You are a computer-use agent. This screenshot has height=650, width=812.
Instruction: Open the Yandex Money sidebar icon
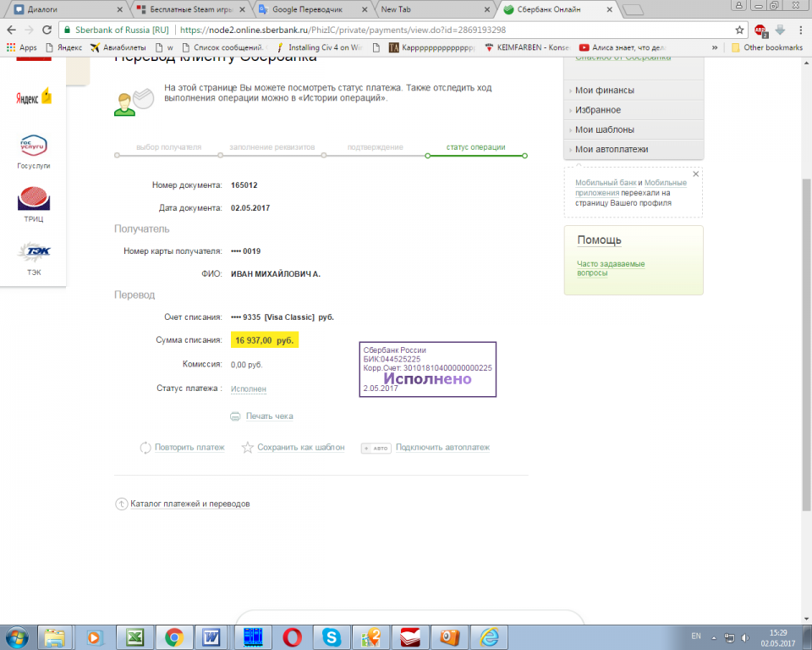click(x=34, y=97)
